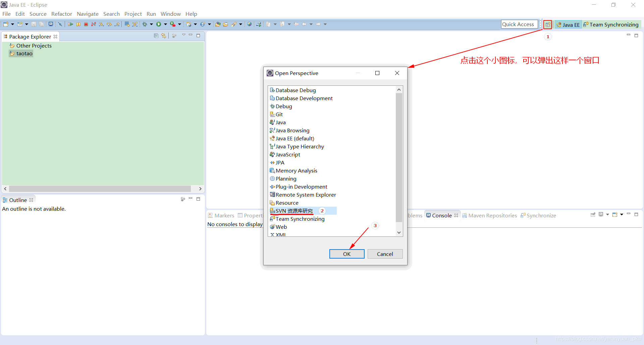644x345 pixels.
Task: Open Package Explorer View Menu triangle
Action: 183,35
